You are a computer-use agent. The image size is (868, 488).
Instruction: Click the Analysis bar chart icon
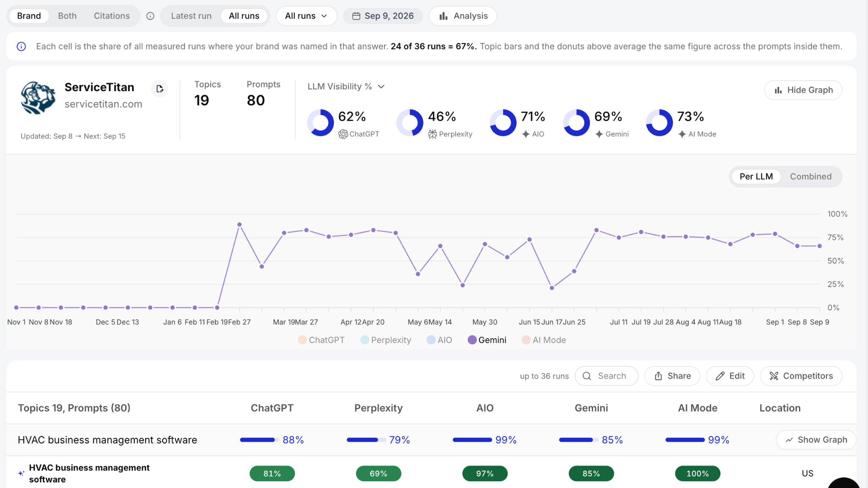pyautogui.click(x=443, y=16)
